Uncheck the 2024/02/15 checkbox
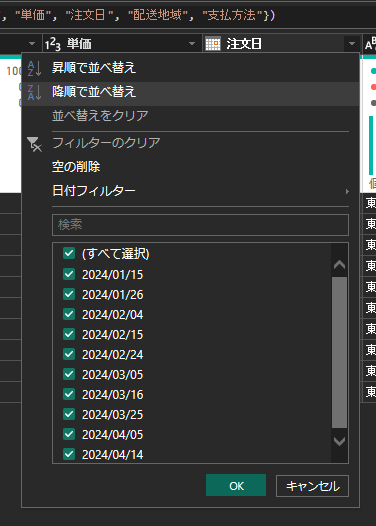The height and width of the screenshot is (526, 376). (x=69, y=334)
